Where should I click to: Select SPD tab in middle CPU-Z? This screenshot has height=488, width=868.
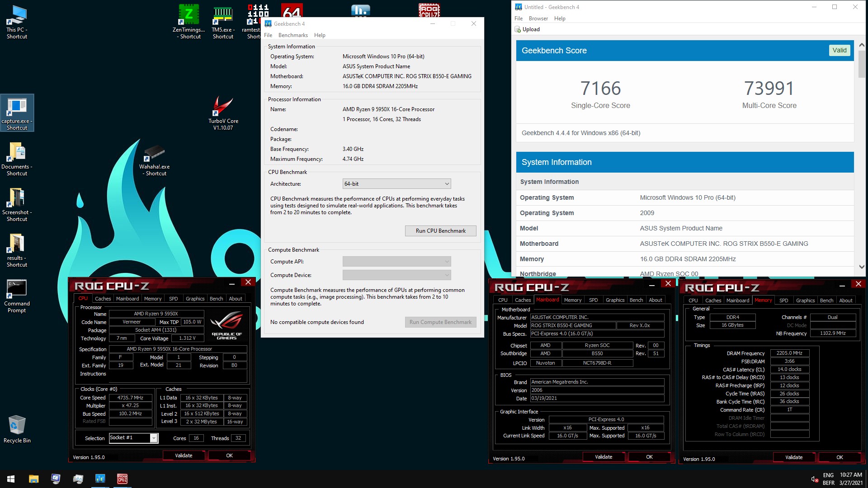(593, 300)
